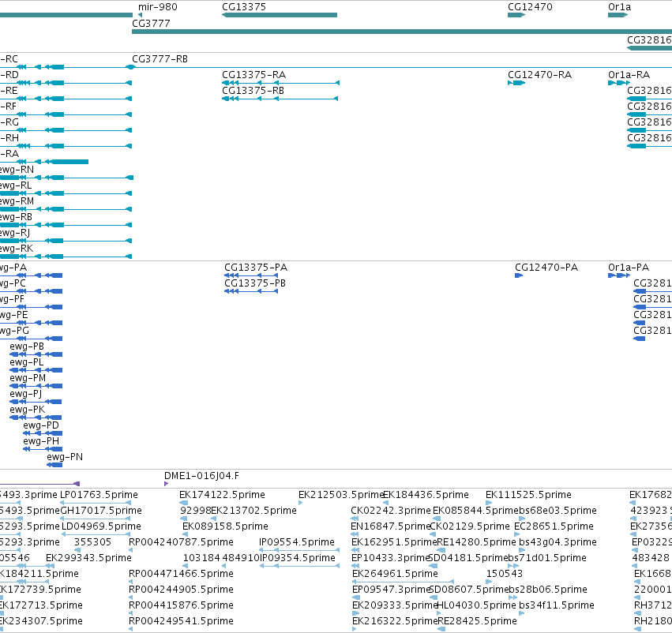Screen dimensions: 672x633
Task: Click the EK212503.5prime EST label
Action: coord(340,495)
